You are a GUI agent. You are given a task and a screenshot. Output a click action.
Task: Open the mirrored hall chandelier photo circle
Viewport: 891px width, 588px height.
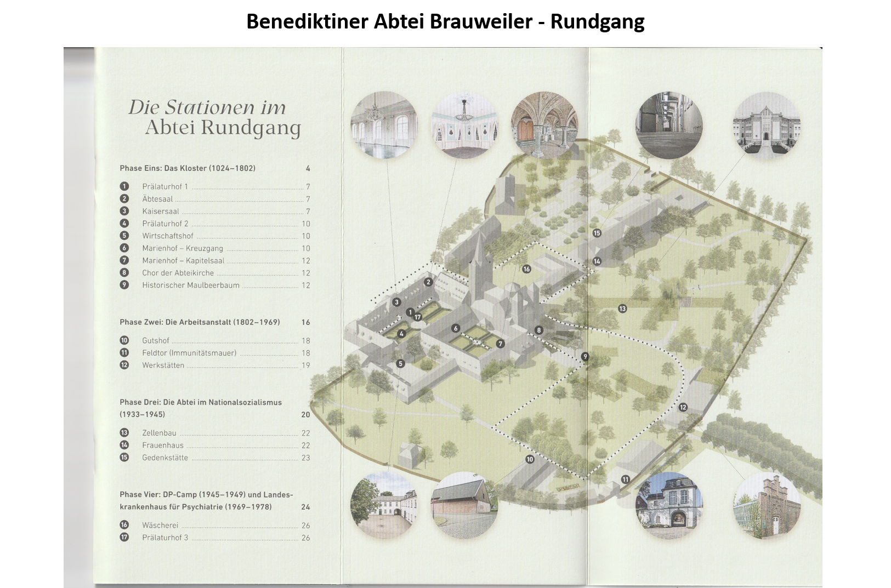[x=384, y=125]
